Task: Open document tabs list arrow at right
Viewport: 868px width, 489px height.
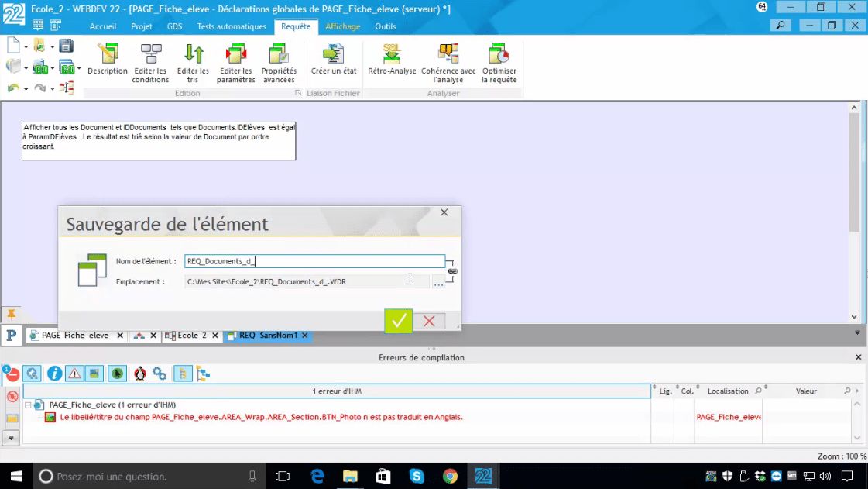Action: point(857,332)
